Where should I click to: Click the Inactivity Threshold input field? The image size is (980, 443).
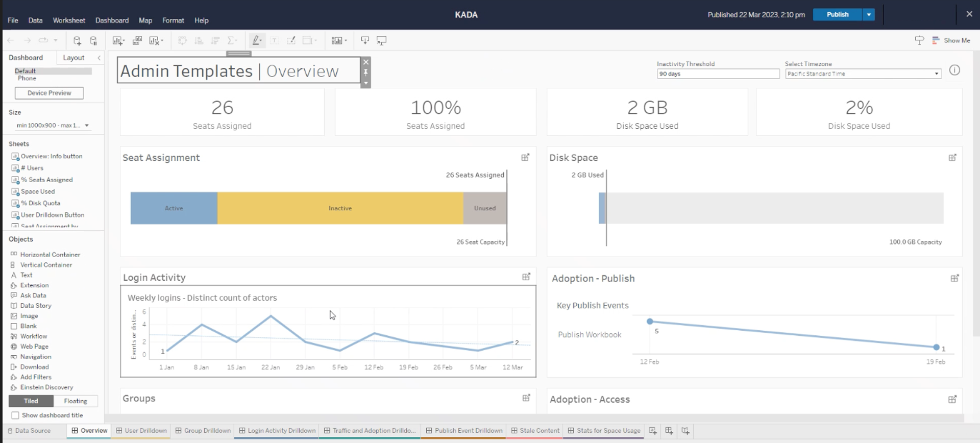[718, 74]
